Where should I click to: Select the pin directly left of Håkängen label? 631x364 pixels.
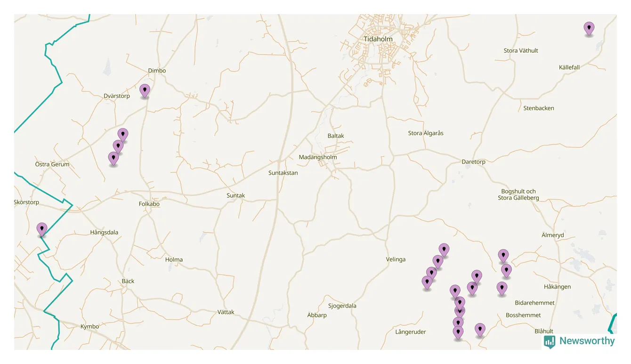pyautogui.click(x=502, y=288)
